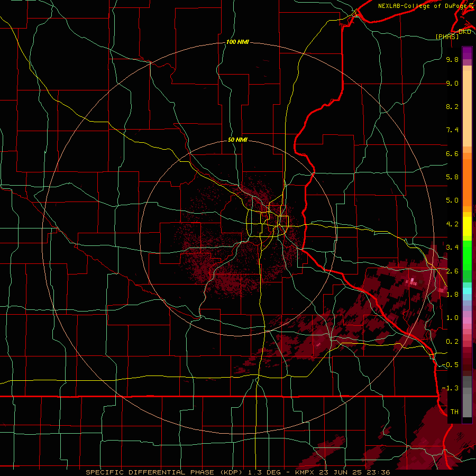Viewport: 476px width, 476px height.
Task: Click the -1.3 scale value
Action: (450, 388)
